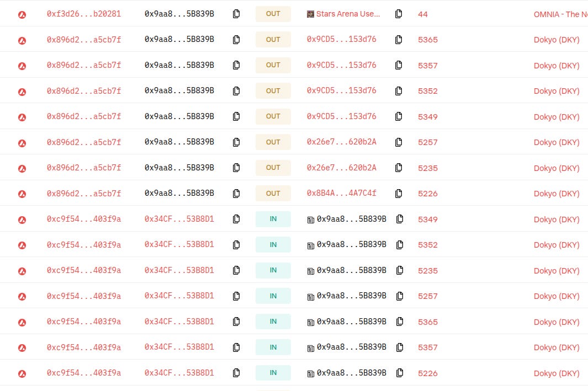Select the 0x9aa8...5B839B sender text in the token 44 row
This screenshot has height=391, width=588.
click(x=179, y=14)
